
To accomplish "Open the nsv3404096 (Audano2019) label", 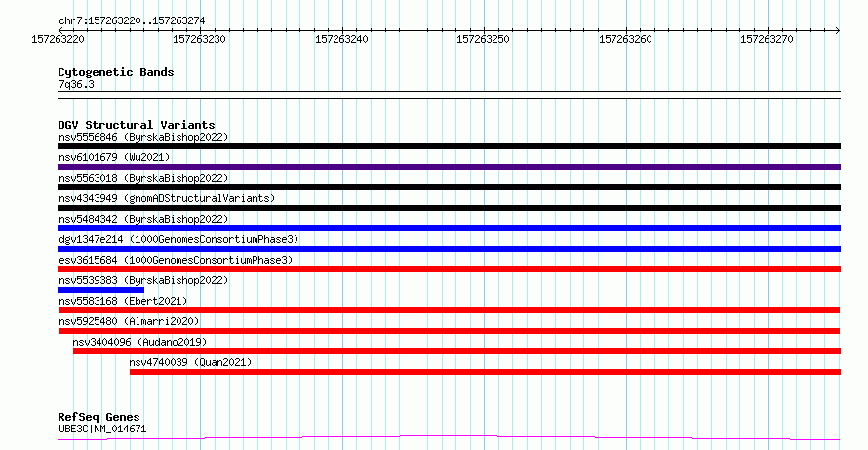I will [139, 342].
